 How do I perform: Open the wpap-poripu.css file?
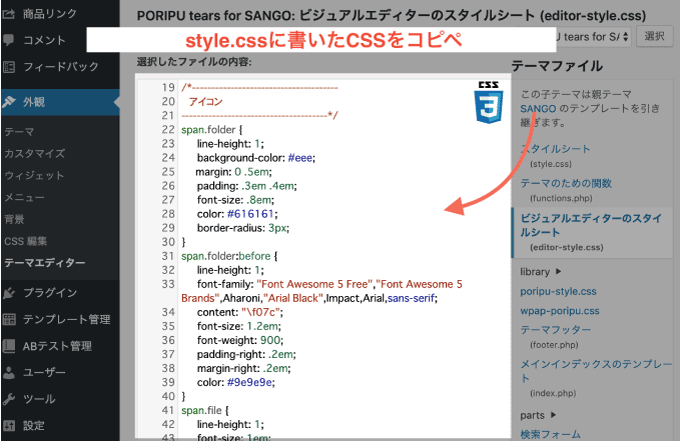click(560, 311)
